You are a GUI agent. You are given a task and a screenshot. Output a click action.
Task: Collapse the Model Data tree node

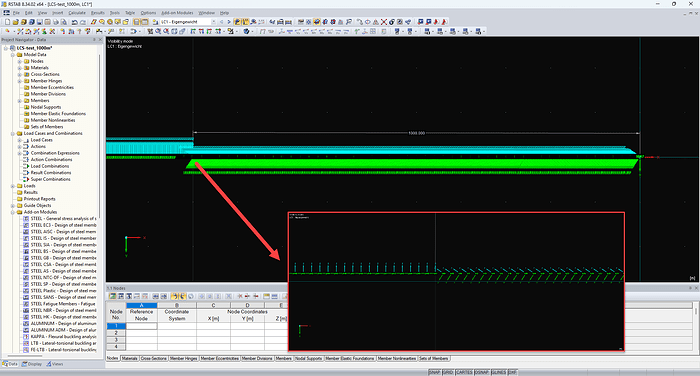[13, 54]
